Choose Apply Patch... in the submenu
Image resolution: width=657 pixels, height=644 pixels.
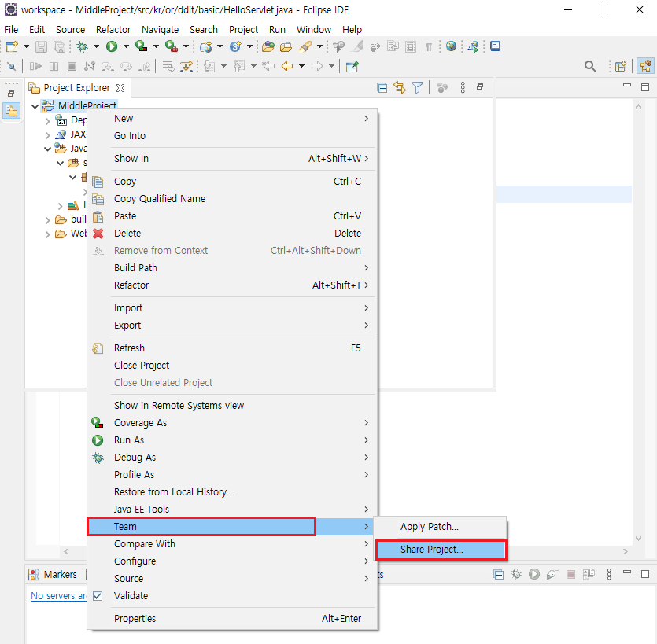click(x=440, y=526)
